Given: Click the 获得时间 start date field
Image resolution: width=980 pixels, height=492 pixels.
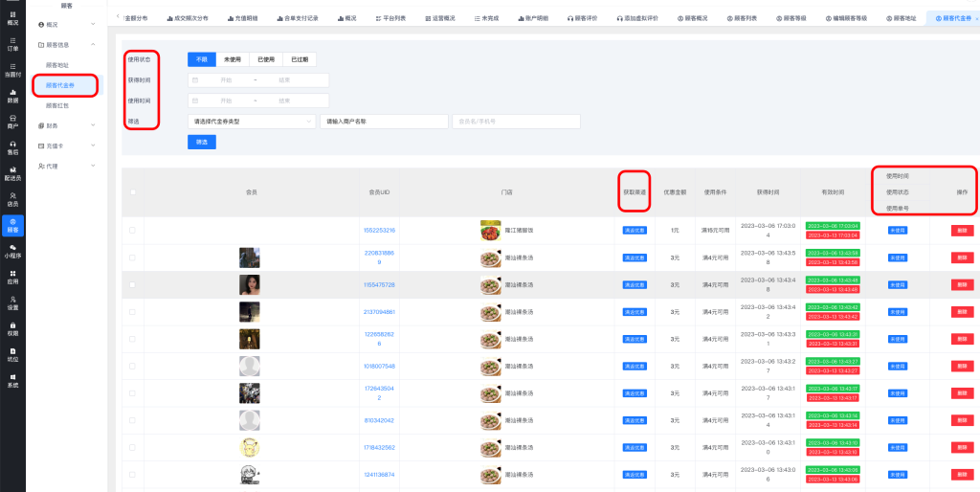Looking at the screenshot, I should 226,80.
